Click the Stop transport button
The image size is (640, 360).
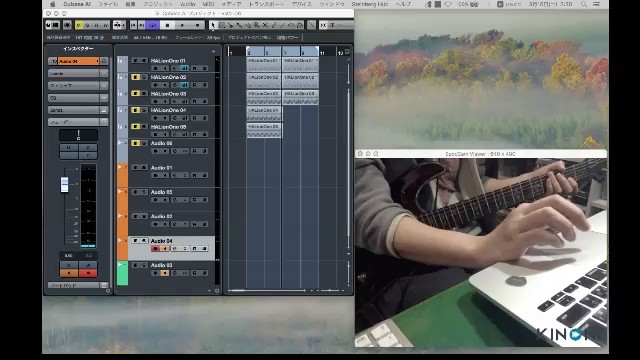point(167,25)
